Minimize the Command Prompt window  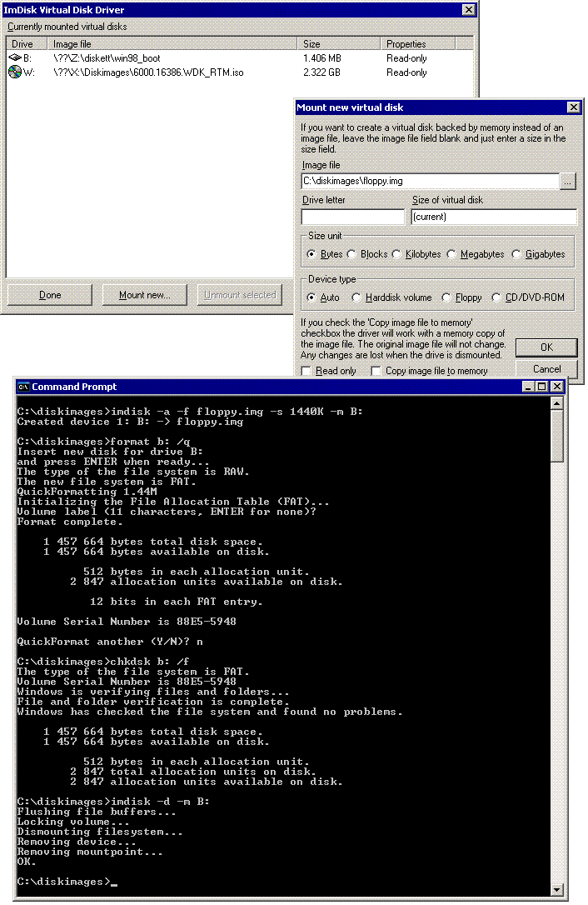528,387
